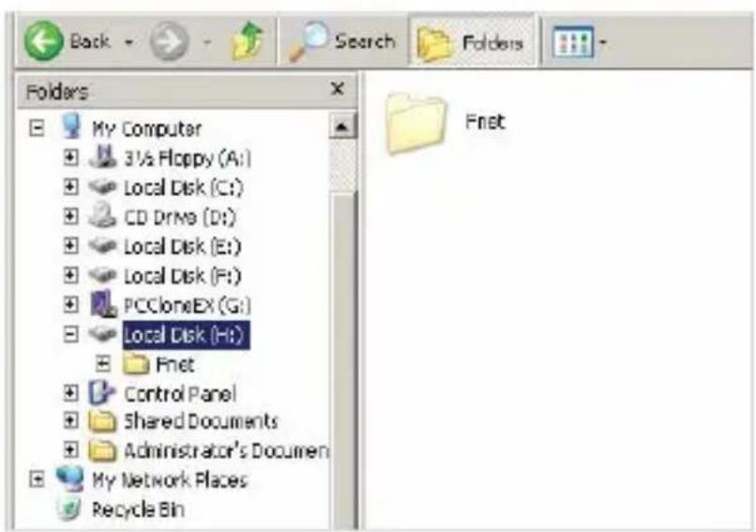Click the tree scrollbar up arrow

341,127
